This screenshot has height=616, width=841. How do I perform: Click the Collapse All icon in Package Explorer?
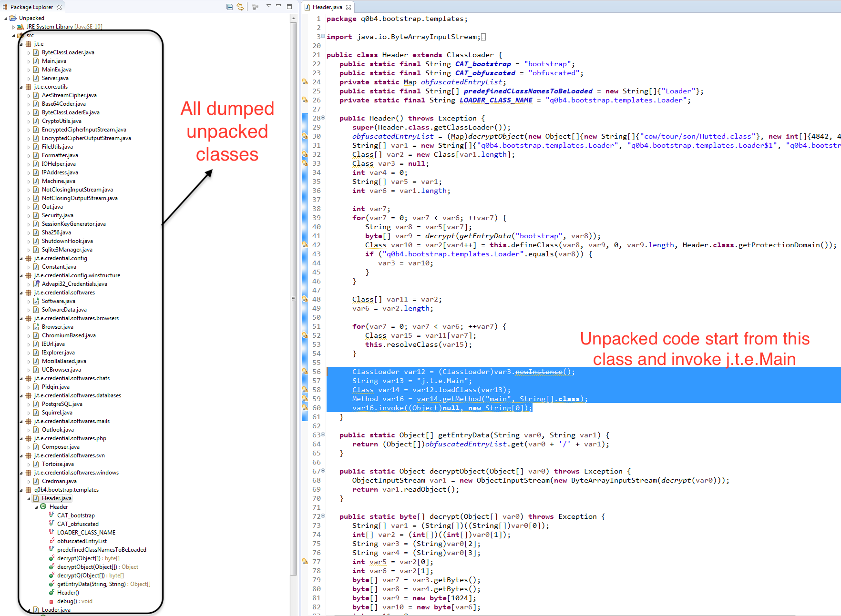229,7
